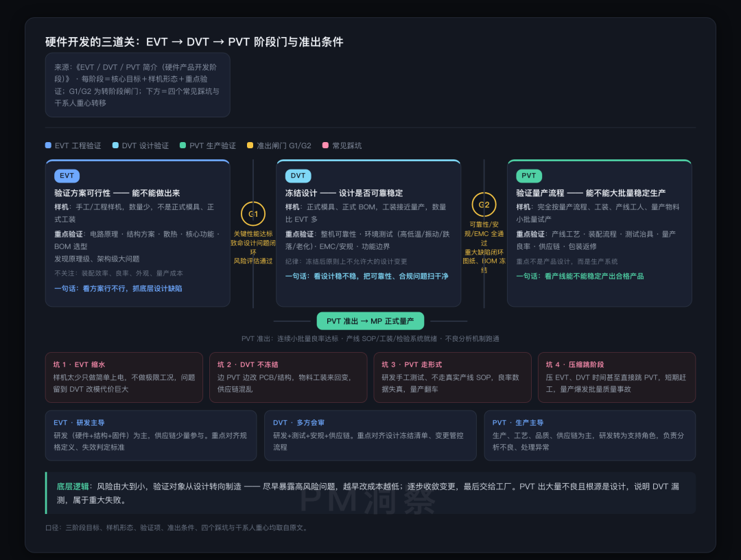Click the legend label EVT 工程验证
Screen dimensions: 741x560
pyautogui.click(x=78, y=145)
